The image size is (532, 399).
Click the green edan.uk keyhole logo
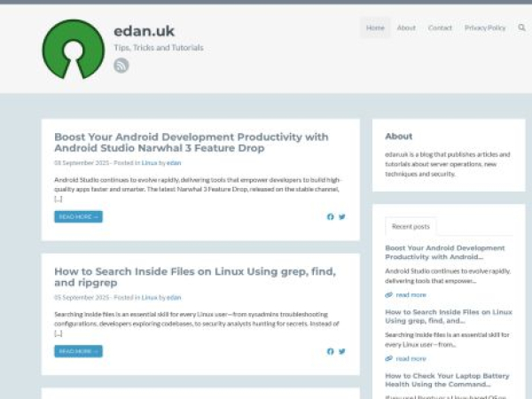(74, 49)
